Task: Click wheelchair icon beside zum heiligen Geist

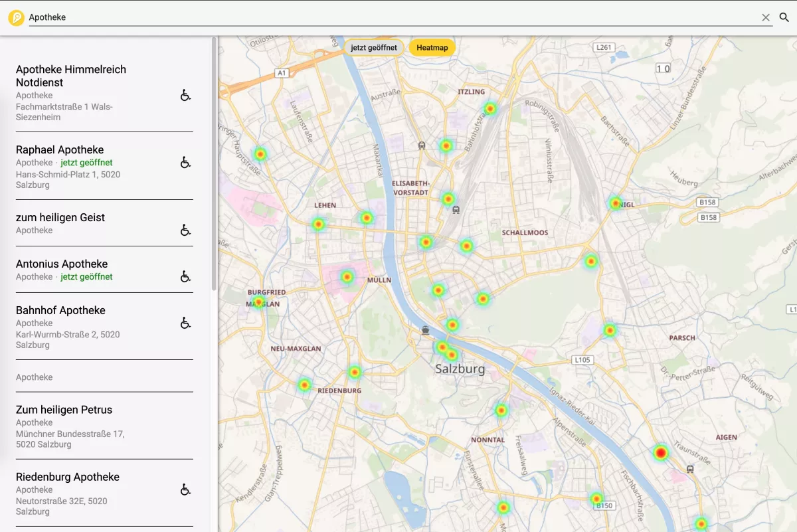Action: pos(186,230)
